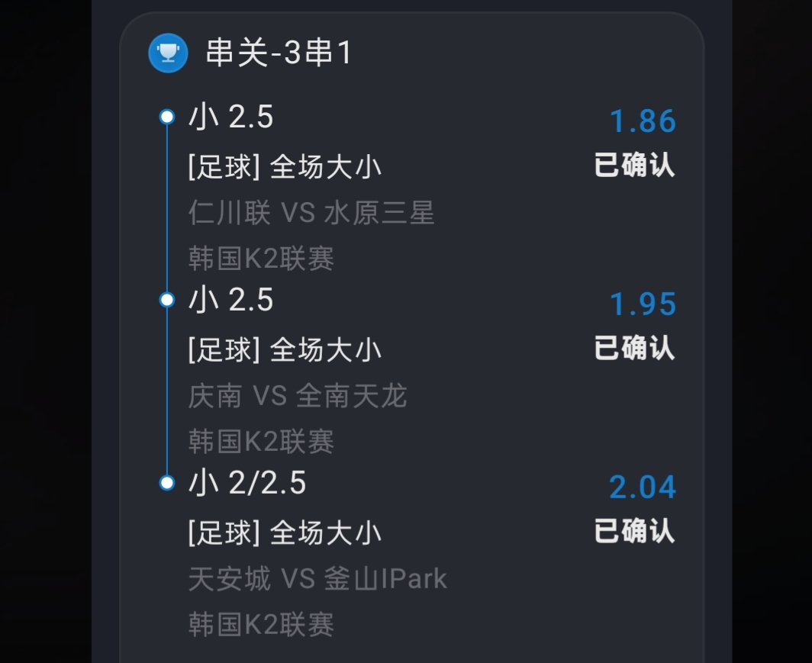The image size is (812, 663).
Task: Click the 已确认 status under odds 1.86
Action: pyautogui.click(x=634, y=166)
